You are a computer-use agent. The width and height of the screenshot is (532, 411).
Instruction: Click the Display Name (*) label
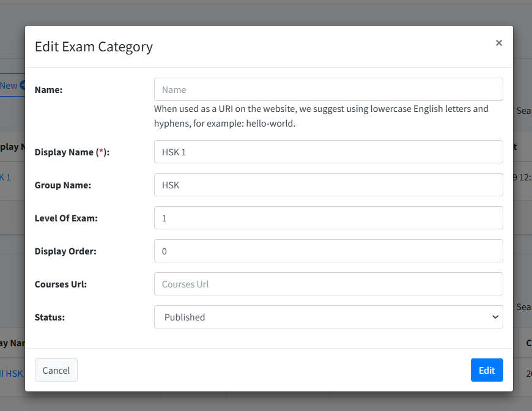[x=72, y=152]
